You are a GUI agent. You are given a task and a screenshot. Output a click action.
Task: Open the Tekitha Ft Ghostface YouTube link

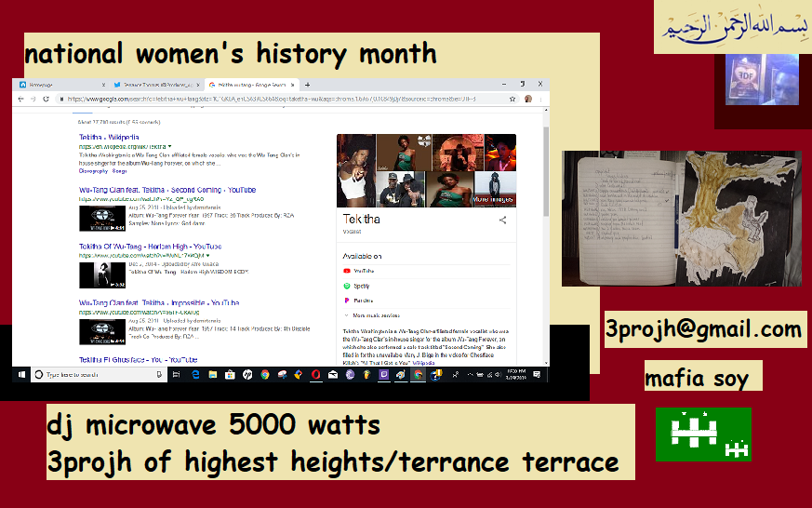click(x=138, y=360)
